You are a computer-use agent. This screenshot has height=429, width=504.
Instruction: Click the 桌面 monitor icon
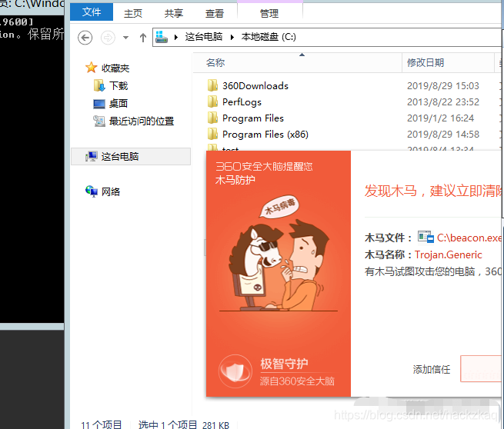point(99,104)
